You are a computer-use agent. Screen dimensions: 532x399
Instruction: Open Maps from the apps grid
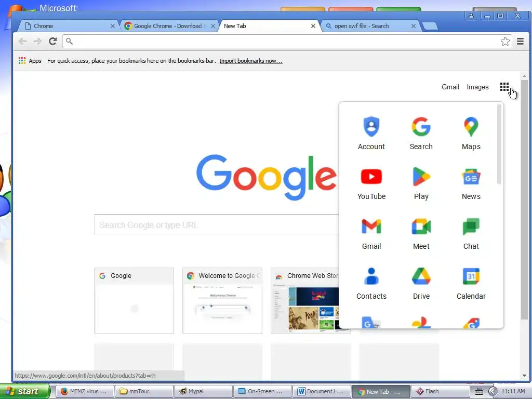(x=471, y=134)
